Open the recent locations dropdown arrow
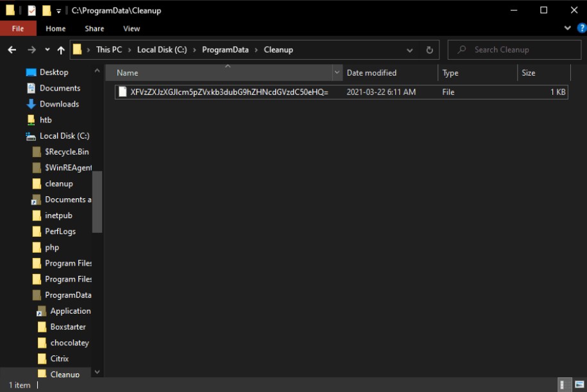Screen dimensions: 587x392 coord(47,49)
